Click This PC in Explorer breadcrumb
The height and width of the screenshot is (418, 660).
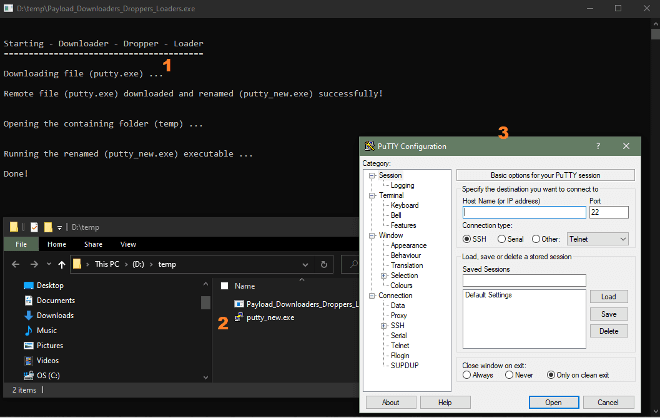107,264
